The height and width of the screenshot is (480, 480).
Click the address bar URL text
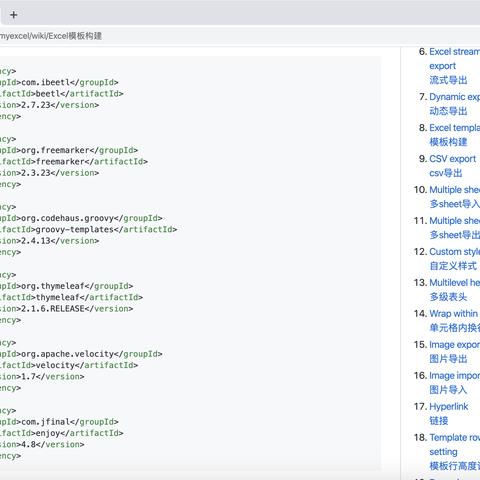tap(51, 36)
